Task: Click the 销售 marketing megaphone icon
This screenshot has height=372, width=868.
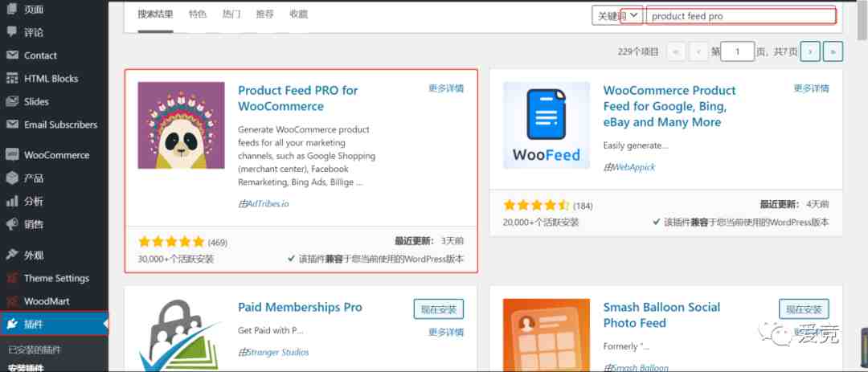Action: pos(11,224)
